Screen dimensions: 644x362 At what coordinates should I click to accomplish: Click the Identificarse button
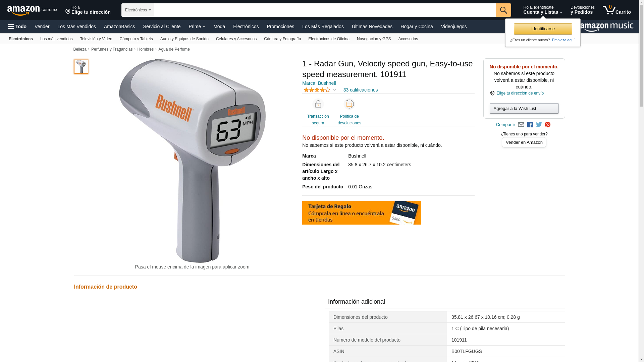(543, 29)
